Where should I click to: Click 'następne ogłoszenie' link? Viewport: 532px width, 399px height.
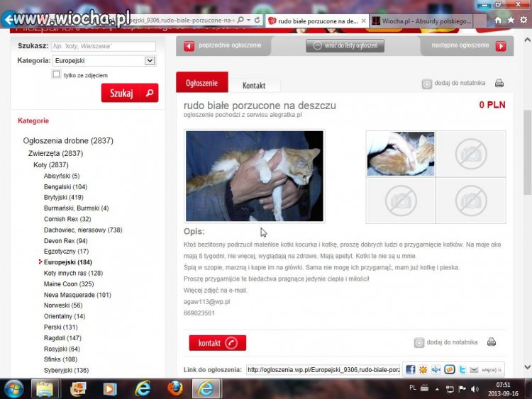[x=460, y=45]
